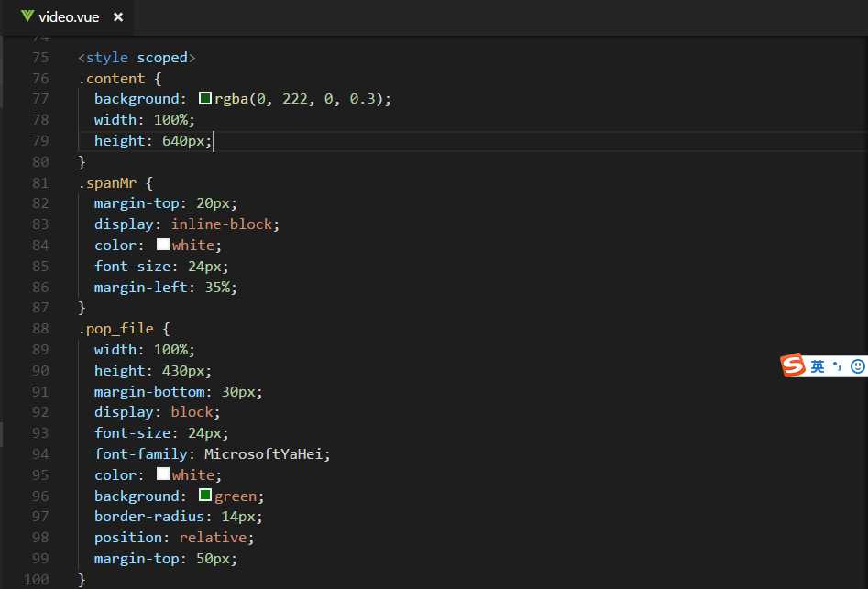868x589 pixels.
Task: Close the video.vue tab with its X button
Action: (115, 16)
